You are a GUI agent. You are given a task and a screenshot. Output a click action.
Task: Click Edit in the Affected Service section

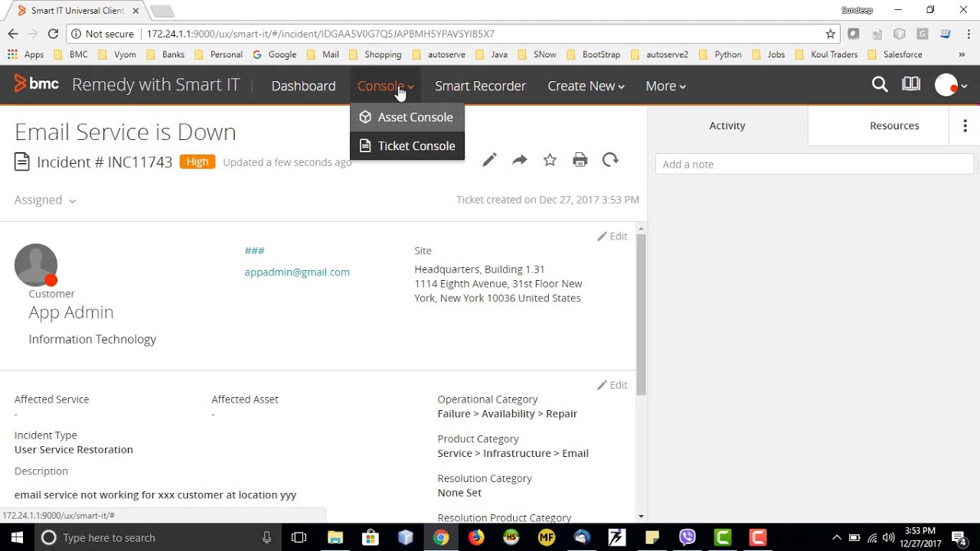tap(612, 385)
